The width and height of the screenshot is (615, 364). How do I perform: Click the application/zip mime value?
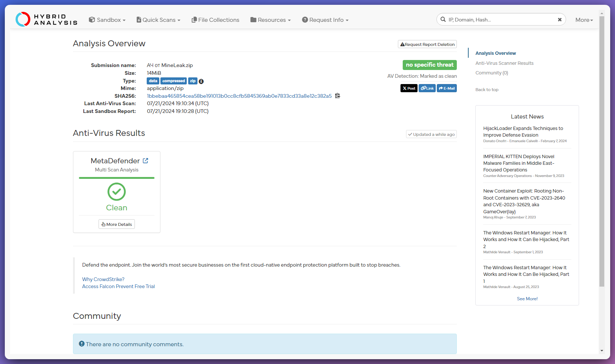point(165,89)
